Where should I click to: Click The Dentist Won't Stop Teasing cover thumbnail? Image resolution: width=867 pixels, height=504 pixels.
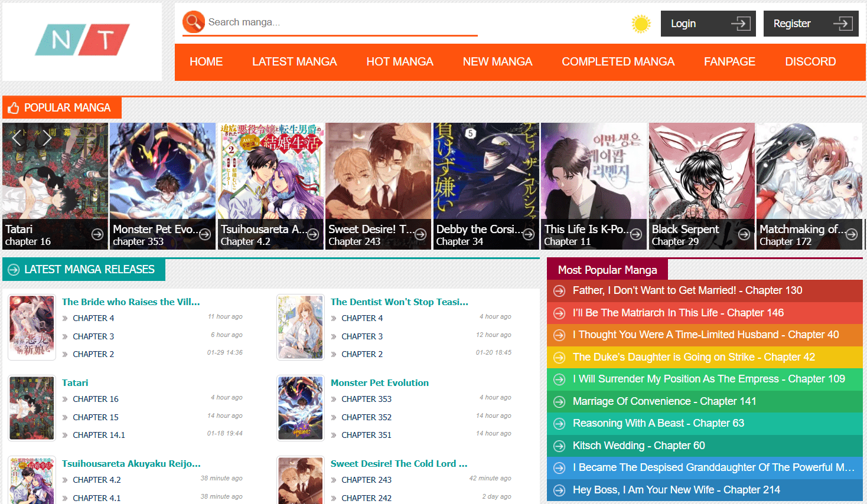(301, 328)
